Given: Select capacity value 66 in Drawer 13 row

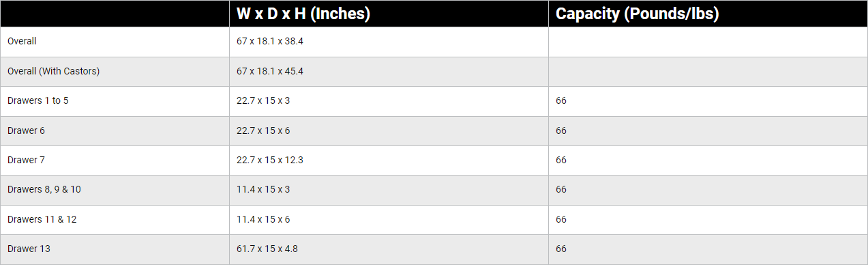Looking at the screenshot, I should point(561,249).
